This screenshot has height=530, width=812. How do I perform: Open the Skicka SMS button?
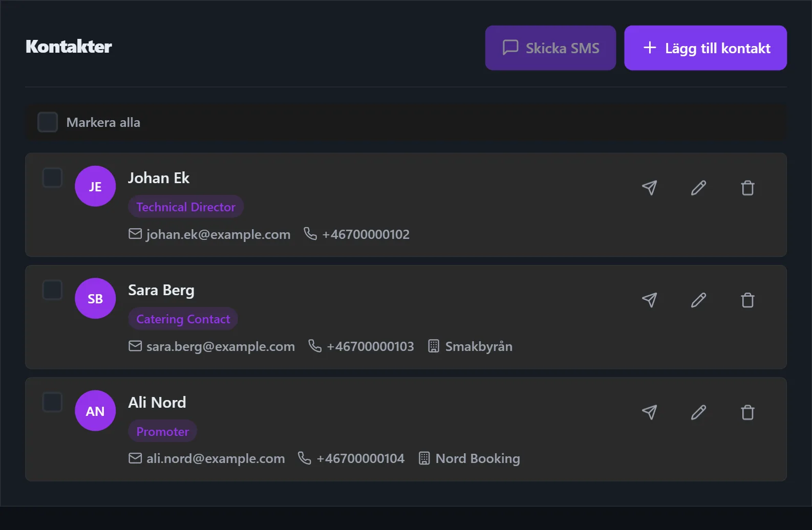[x=550, y=48]
